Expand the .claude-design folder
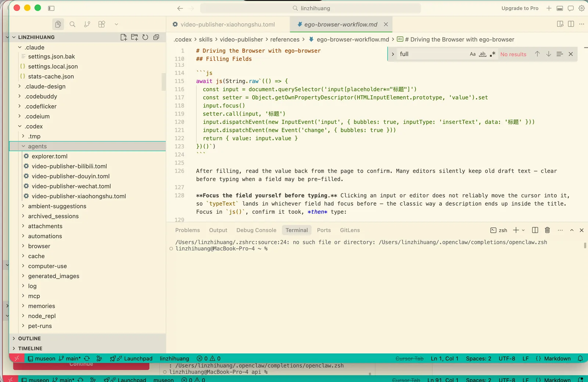588x382 pixels. 20,86
